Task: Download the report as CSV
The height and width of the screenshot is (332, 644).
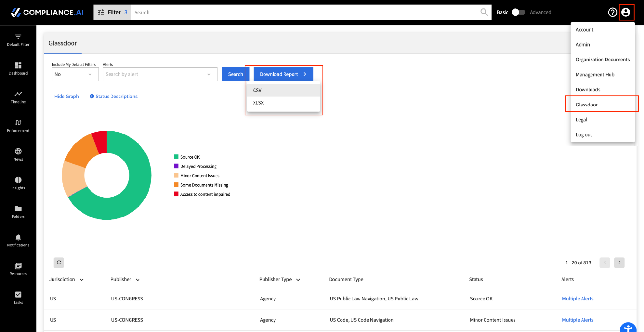Action: point(257,90)
